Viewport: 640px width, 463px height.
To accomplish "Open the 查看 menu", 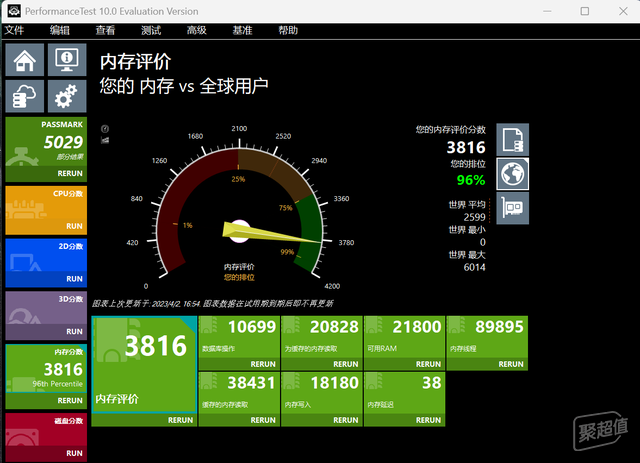I will pos(105,30).
